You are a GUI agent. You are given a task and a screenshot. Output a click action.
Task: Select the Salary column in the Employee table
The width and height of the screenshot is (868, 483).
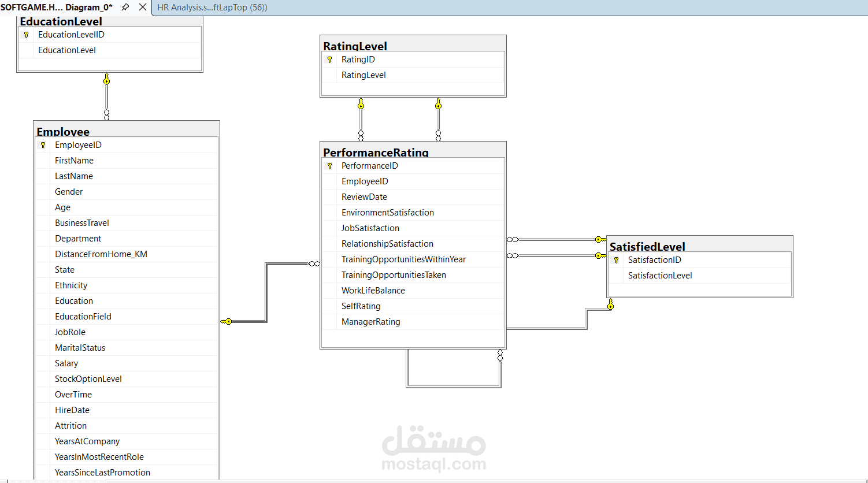point(65,363)
